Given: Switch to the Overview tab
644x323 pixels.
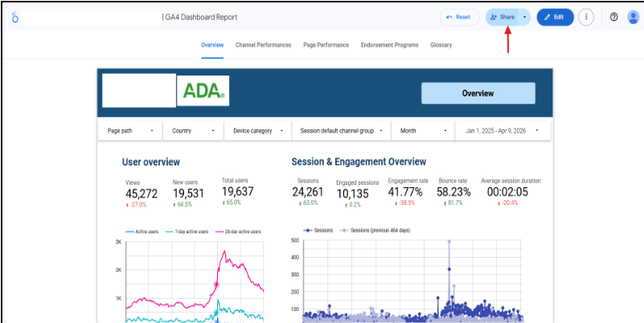Looking at the screenshot, I should click(212, 45).
